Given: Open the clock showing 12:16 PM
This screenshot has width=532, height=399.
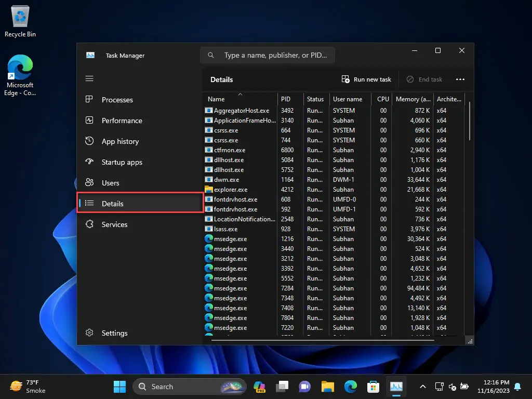Looking at the screenshot, I should (x=493, y=387).
